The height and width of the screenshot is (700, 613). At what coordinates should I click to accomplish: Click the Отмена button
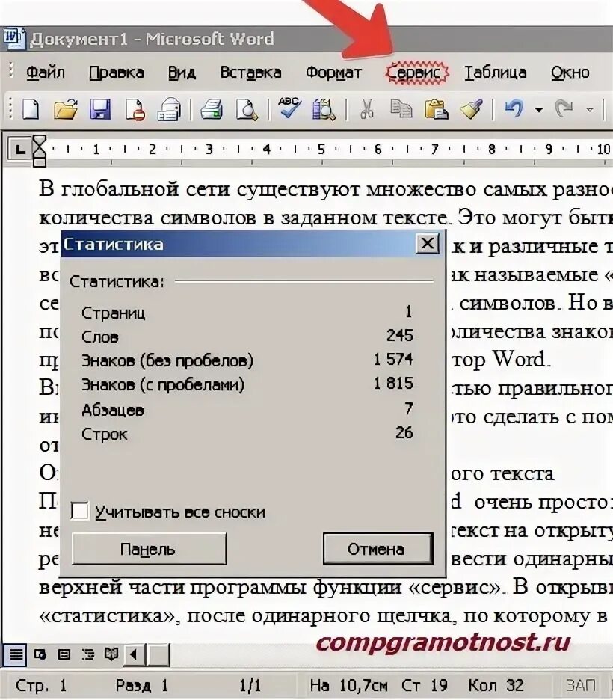[378, 549]
